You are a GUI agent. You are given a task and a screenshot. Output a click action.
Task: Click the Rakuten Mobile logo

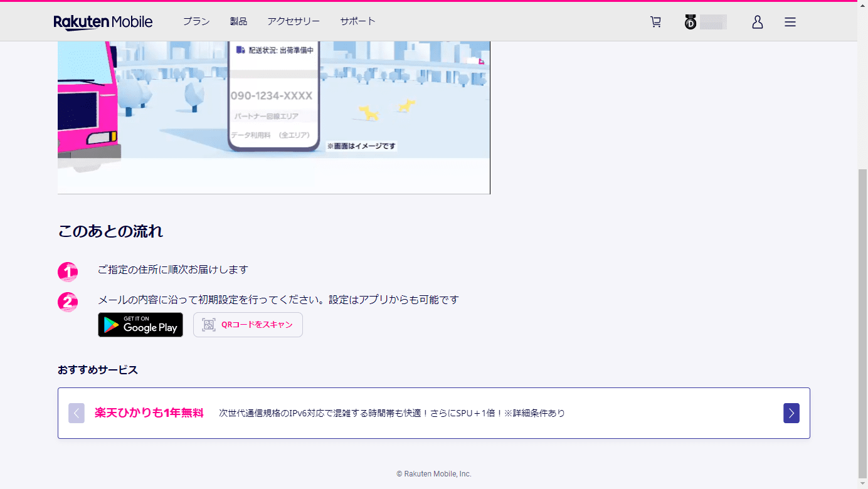(103, 22)
